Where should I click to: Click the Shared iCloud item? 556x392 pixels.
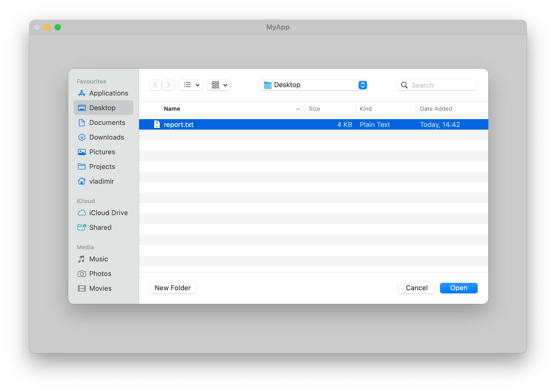(101, 227)
